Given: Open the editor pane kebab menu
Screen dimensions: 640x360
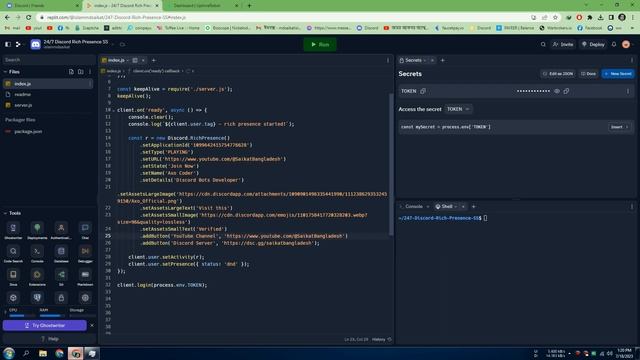Looking at the screenshot, I should click(388, 60).
